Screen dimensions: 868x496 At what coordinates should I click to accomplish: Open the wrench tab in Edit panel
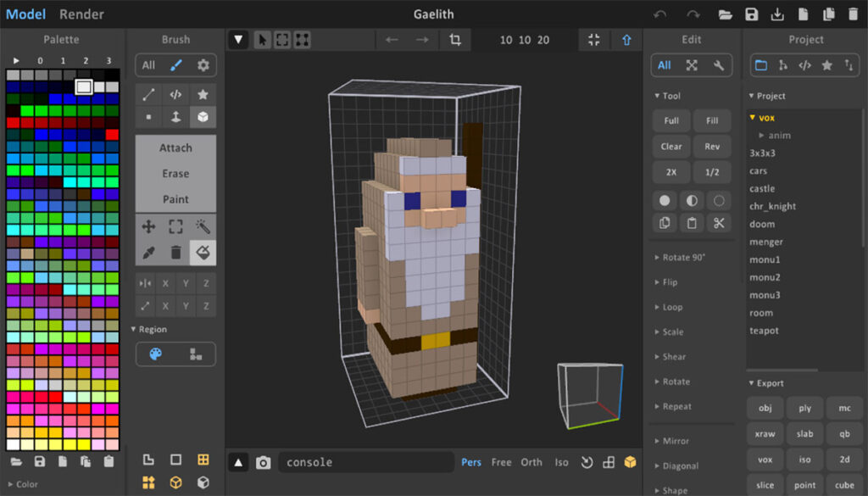(x=719, y=65)
